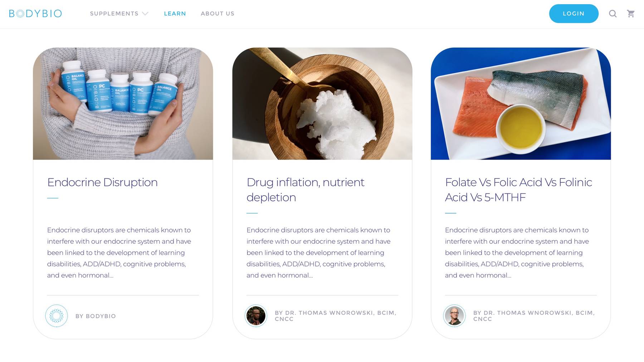This screenshot has width=644, height=362.
Task: Click the Login button
Action: [x=574, y=14]
